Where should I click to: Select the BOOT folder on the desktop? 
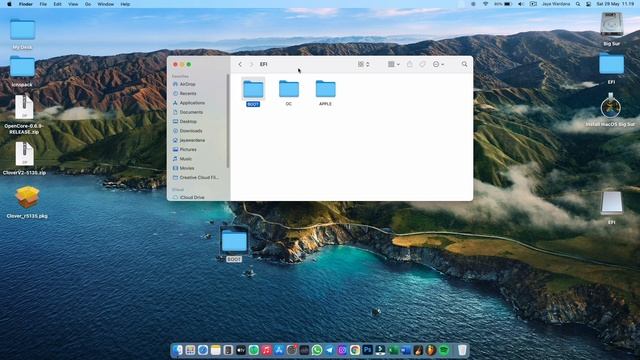(234, 244)
